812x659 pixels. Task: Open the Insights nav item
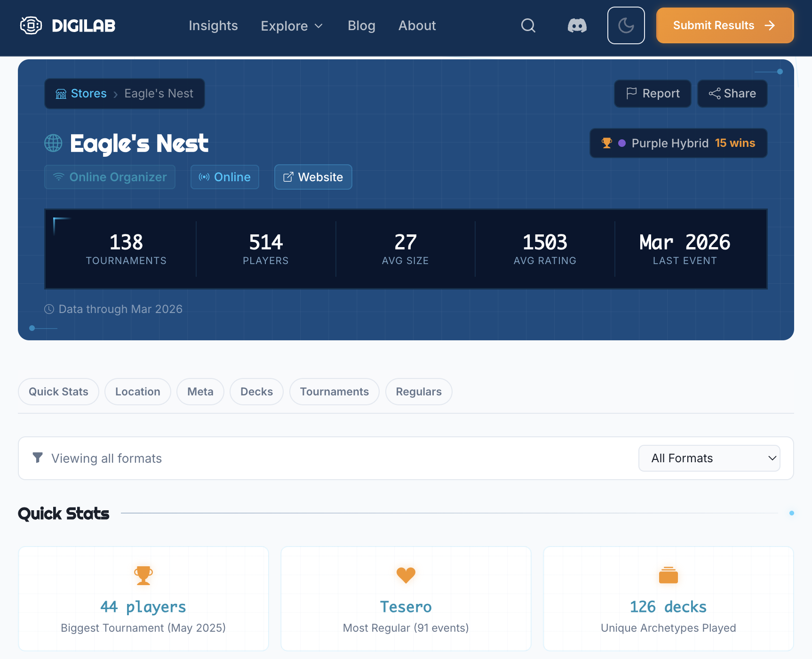pyautogui.click(x=213, y=25)
